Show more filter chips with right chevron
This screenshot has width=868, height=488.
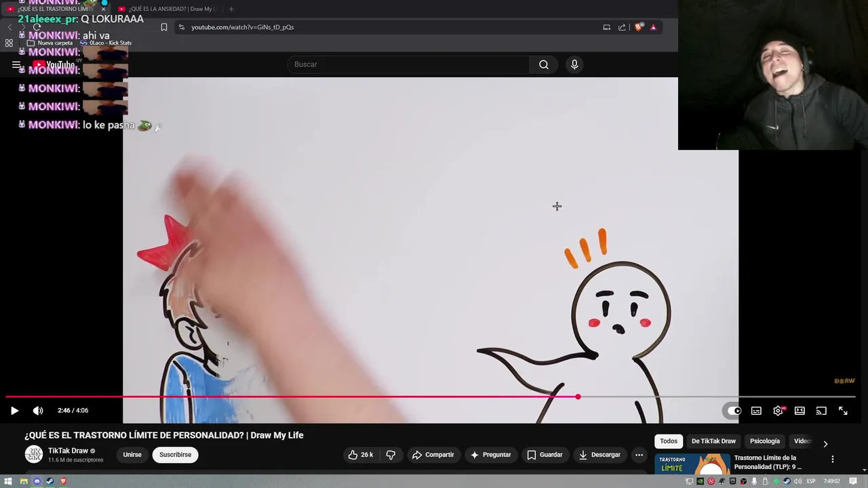tap(825, 444)
